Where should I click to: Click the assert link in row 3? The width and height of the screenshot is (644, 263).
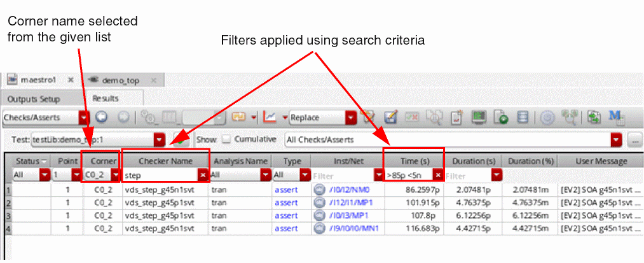click(x=286, y=216)
